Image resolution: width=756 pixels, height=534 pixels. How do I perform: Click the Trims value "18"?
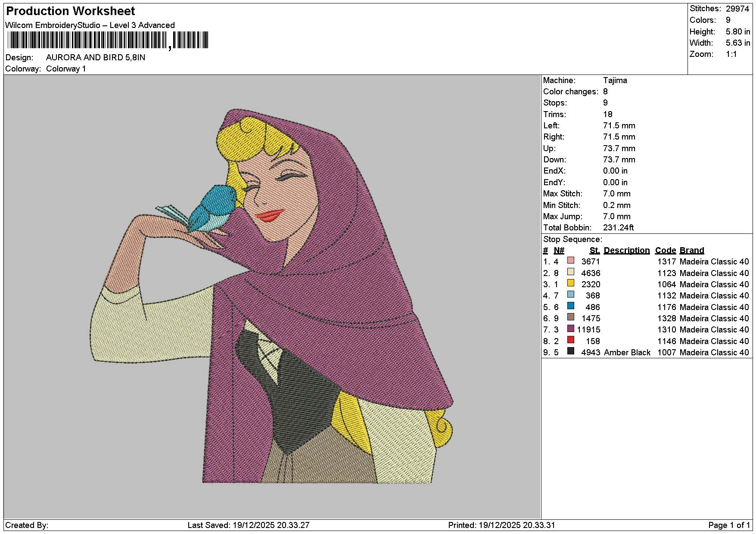608,115
